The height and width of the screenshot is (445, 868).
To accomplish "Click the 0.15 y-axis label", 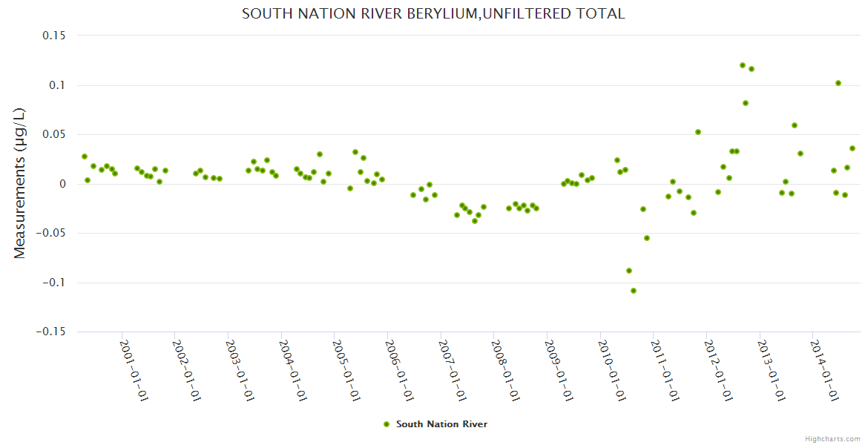I will coord(51,36).
